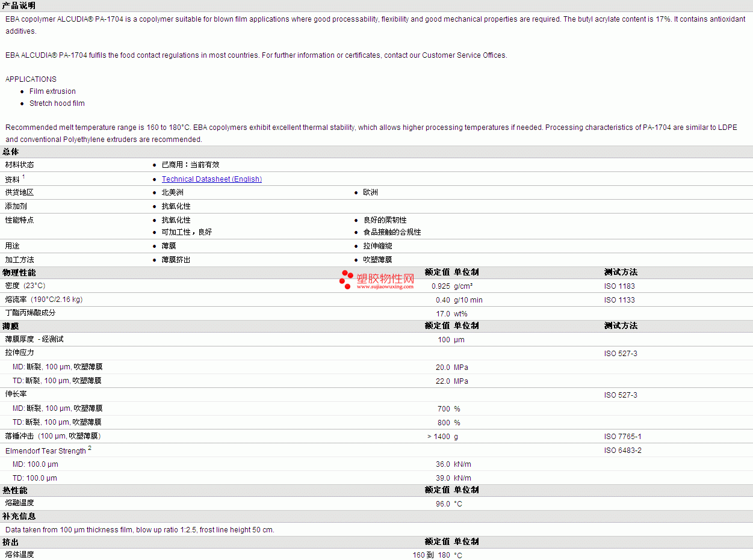The width and height of the screenshot is (753, 560).
Task: Select the ISO 1183 test method
Action: [619, 286]
